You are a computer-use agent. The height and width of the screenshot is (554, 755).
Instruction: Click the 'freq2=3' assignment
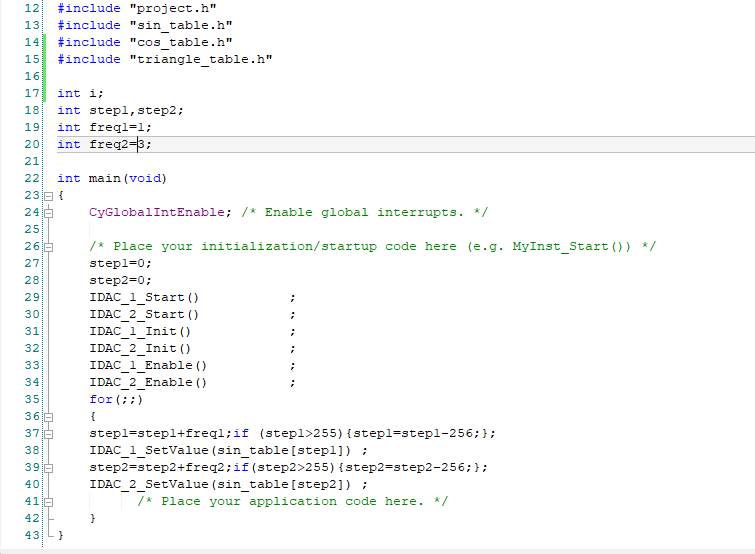(117, 144)
